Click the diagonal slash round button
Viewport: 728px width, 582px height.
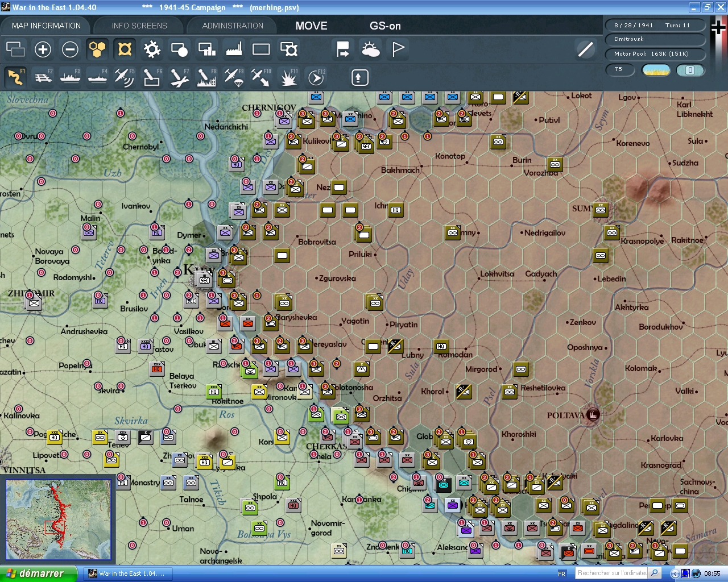click(x=585, y=49)
